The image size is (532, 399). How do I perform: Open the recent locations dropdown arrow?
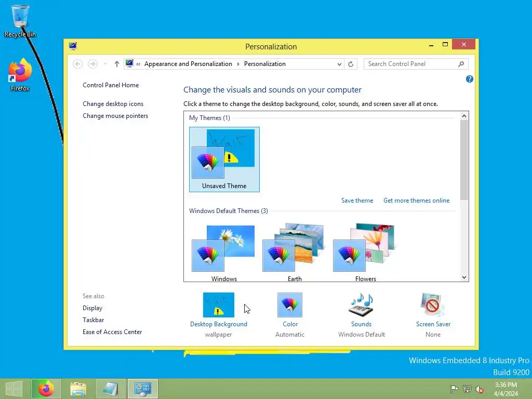[105, 64]
